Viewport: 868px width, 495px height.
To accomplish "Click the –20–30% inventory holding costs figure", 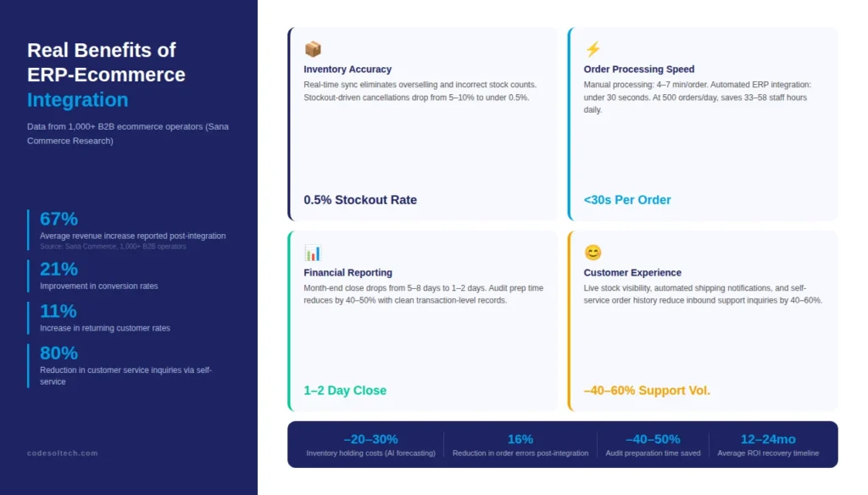I will tap(371, 439).
